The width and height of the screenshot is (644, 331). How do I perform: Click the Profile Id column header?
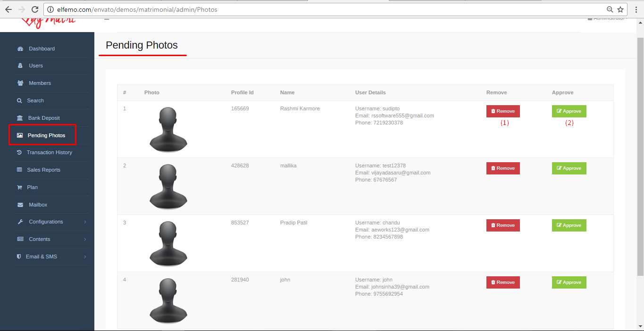click(243, 92)
